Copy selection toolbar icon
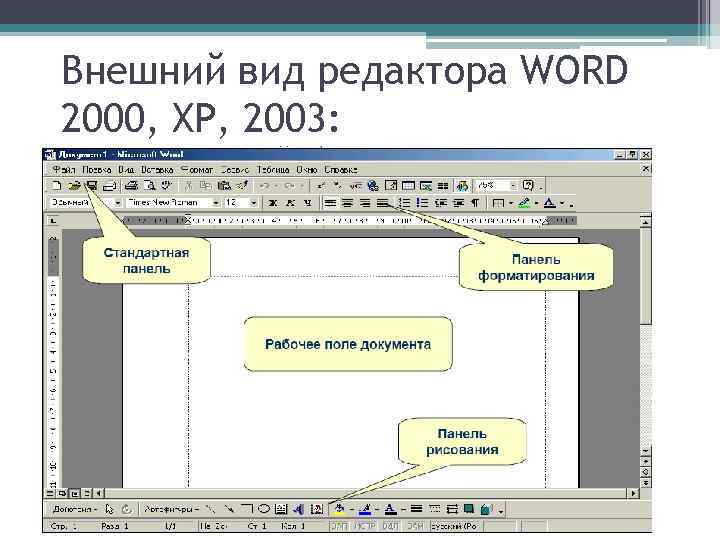Viewport: 720px width, 540px height. point(206,186)
